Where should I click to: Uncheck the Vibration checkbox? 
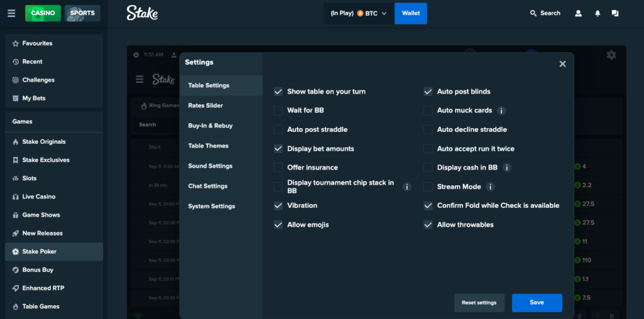[x=278, y=205]
